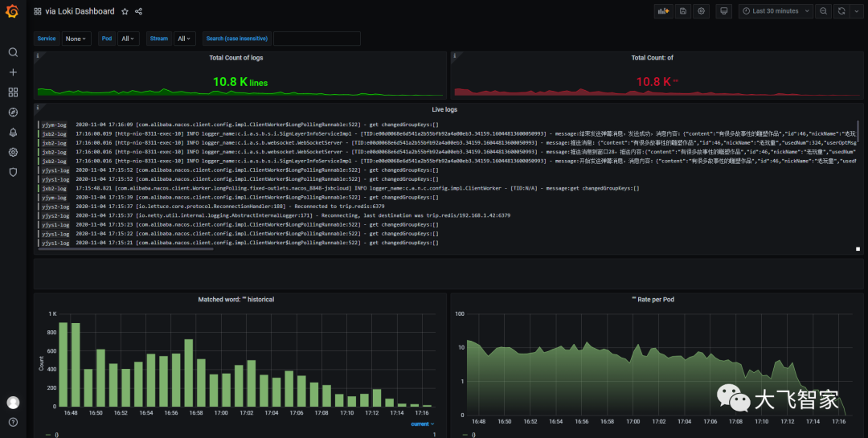This screenshot has width=868, height=438.
Task: Cycle view mode with the monitor icon
Action: click(x=723, y=11)
